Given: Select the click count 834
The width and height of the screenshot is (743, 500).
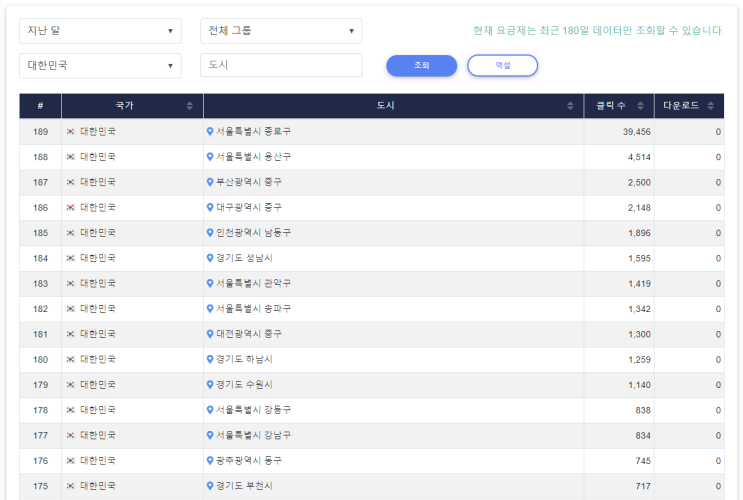Looking at the screenshot, I should tap(643, 436).
